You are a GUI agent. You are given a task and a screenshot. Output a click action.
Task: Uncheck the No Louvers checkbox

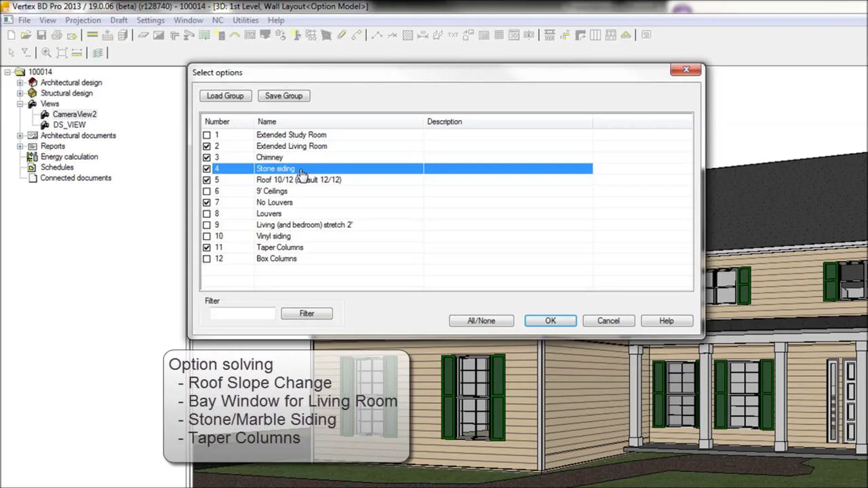coord(207,203)
